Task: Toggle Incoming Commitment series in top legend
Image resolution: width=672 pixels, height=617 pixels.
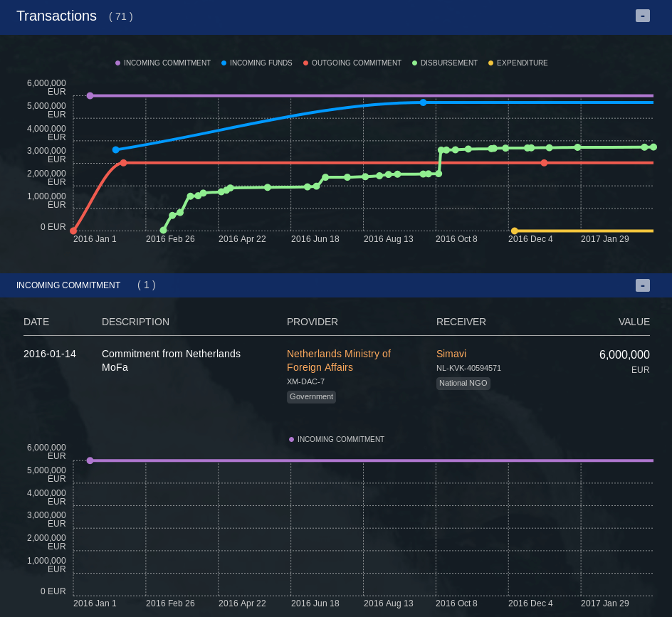Action: [163, 63]
